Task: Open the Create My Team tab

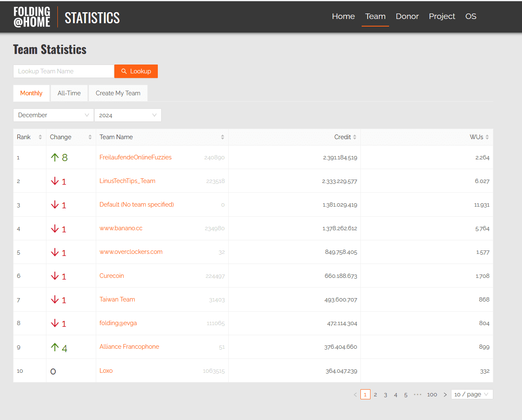Action: click(x=118, y=93)
